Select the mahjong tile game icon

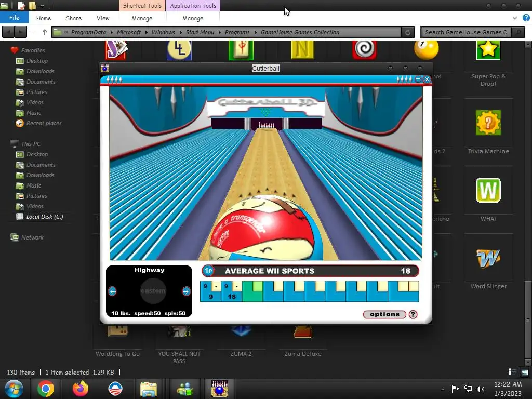pyautogui.click(x=241, y=49)
